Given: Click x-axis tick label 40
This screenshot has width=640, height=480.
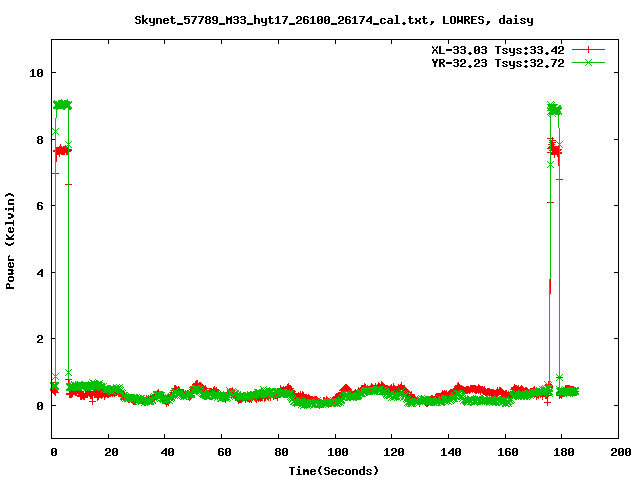Looking at the screenshot, I should (x=167, y=452).
